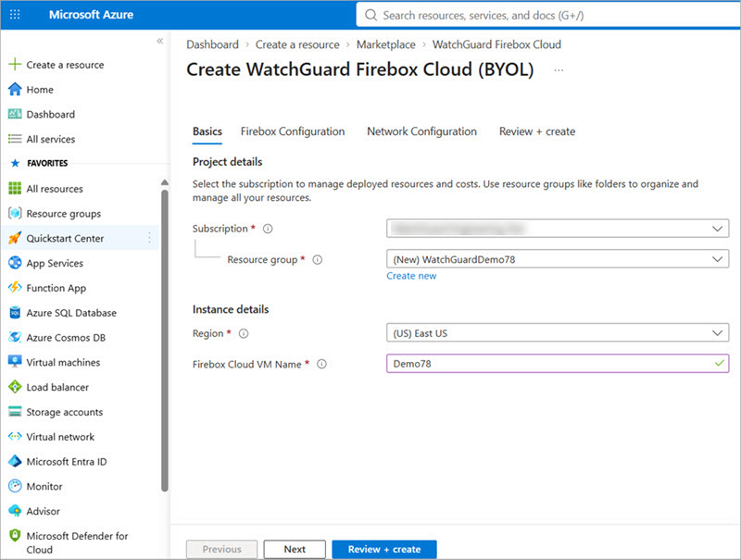Click the Home house icon
The image size is (741, 560).
point(15,89)
